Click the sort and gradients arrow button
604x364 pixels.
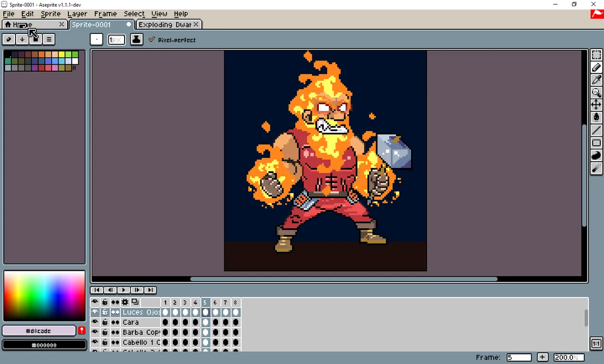(22, 39)
